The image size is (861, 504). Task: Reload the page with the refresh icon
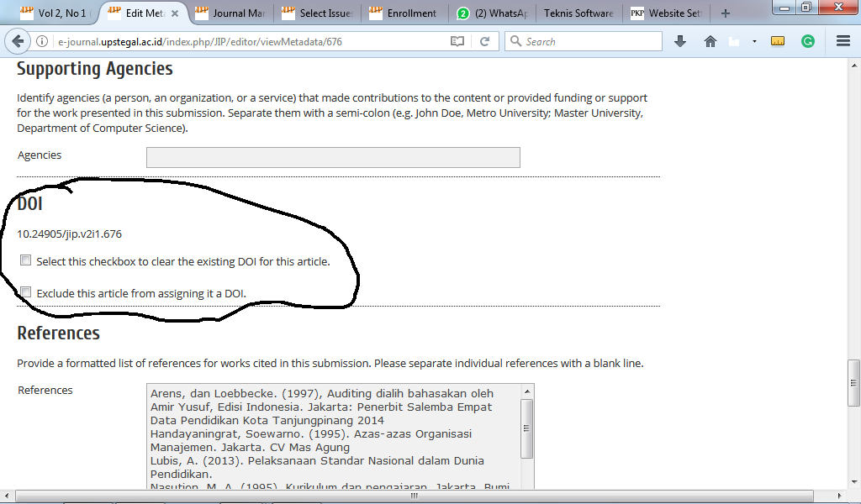[x=484, y=41]
